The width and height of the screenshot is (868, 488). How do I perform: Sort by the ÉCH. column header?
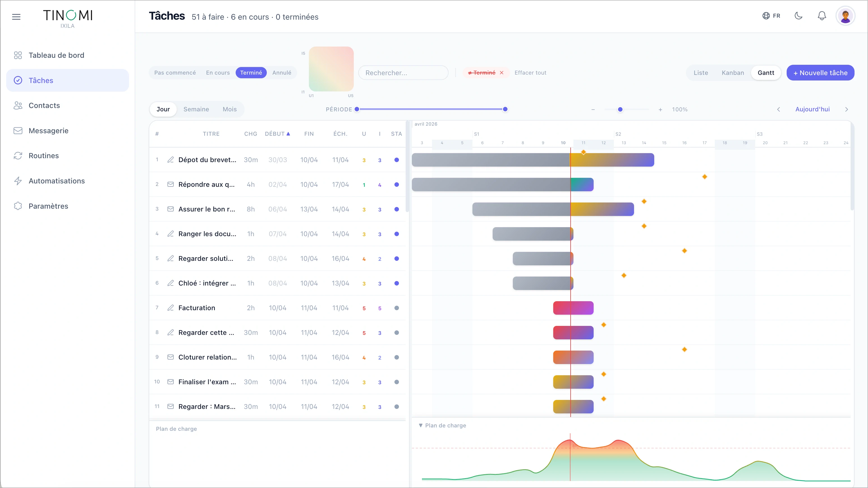pyautogui.click(x=340, y=134)
